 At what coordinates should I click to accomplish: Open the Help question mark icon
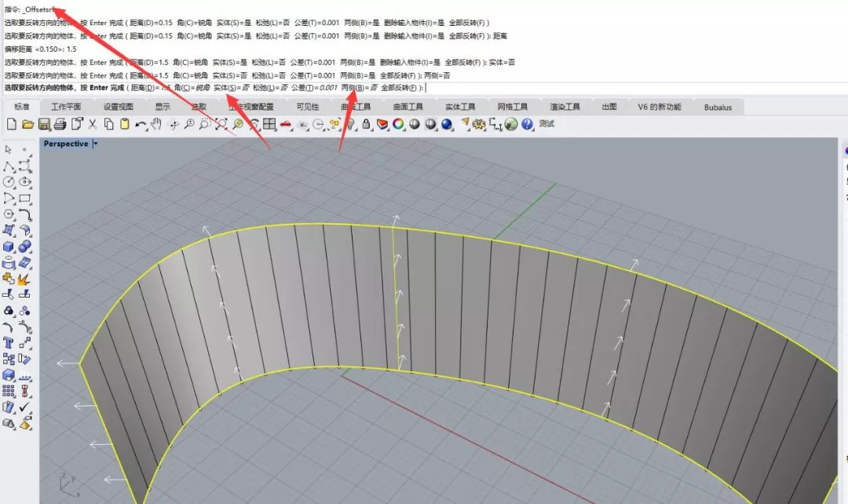tap(527, 124)
